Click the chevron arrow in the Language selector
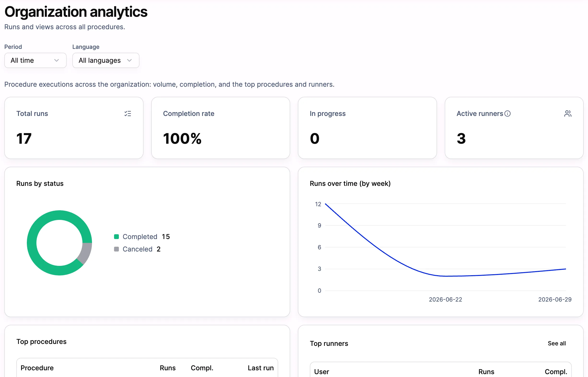Image resolution: width=588 pixels, height=377 pixels. pyautogui.click(x=130, y=60)
